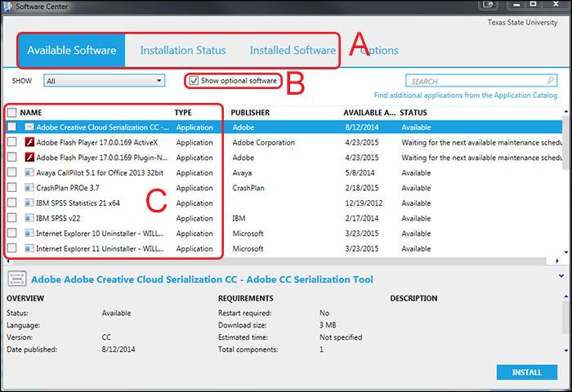Sort by the STATUS column header

click(413, 113)
